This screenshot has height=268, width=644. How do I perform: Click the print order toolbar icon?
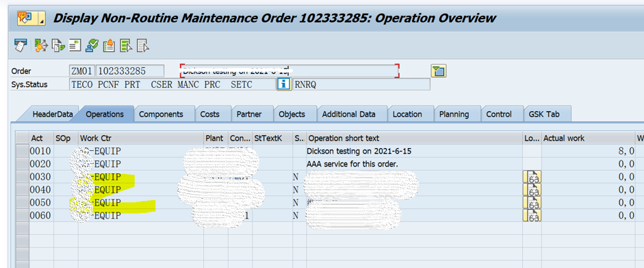coord(20,46)
